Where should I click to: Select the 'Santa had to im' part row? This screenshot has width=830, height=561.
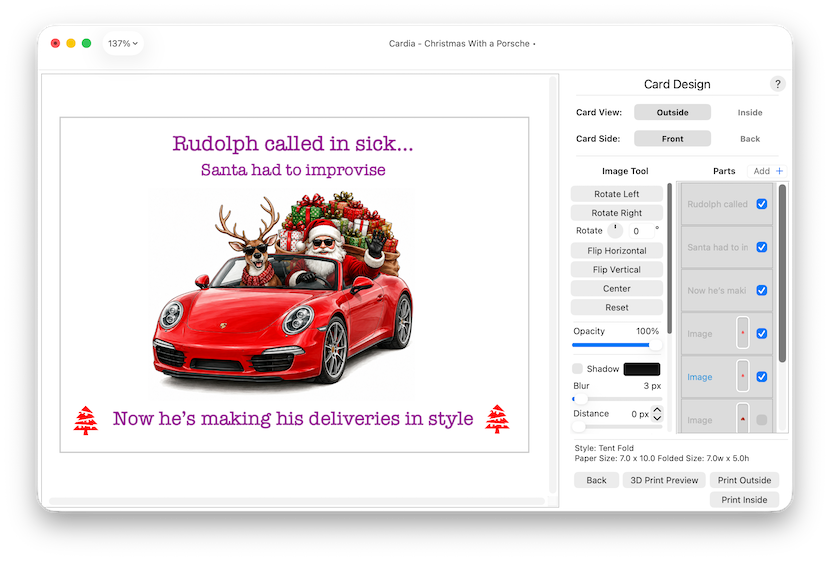tap(726, 247)
